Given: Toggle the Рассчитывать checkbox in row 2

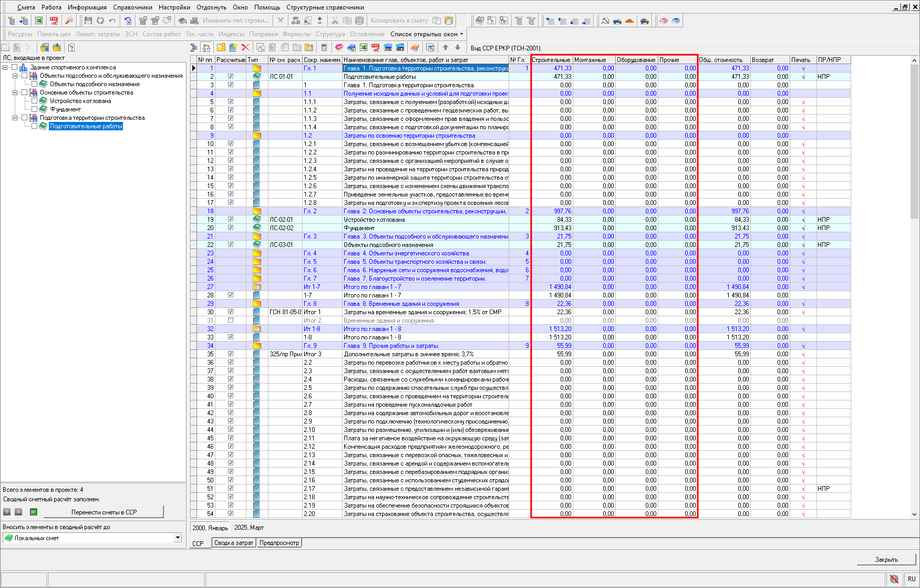Looking at the screenshot, I should point(231,77).
